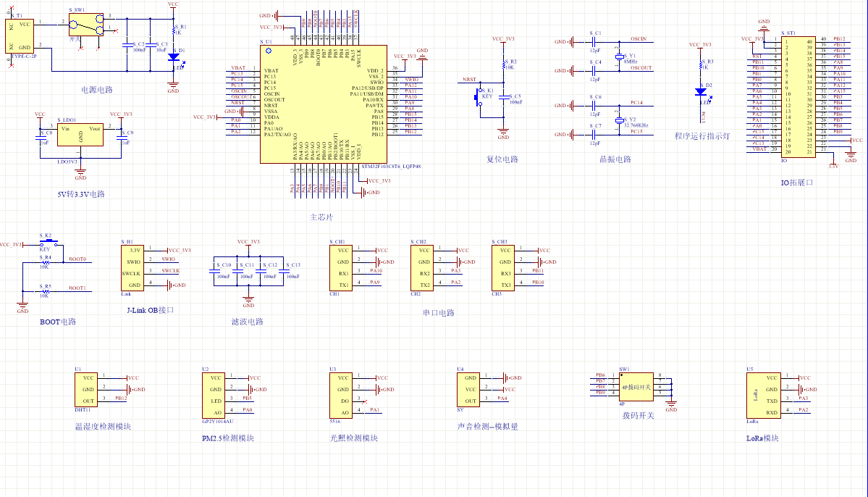Click the 5V转3.3V电路 label
This screenshot has width=868, height=497.
pos(81,194)
